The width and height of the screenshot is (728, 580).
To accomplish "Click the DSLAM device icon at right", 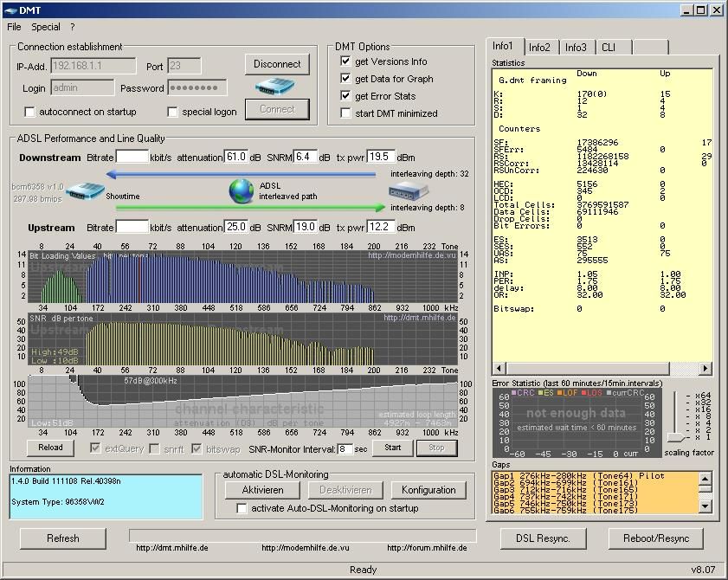I will [408, 190].
